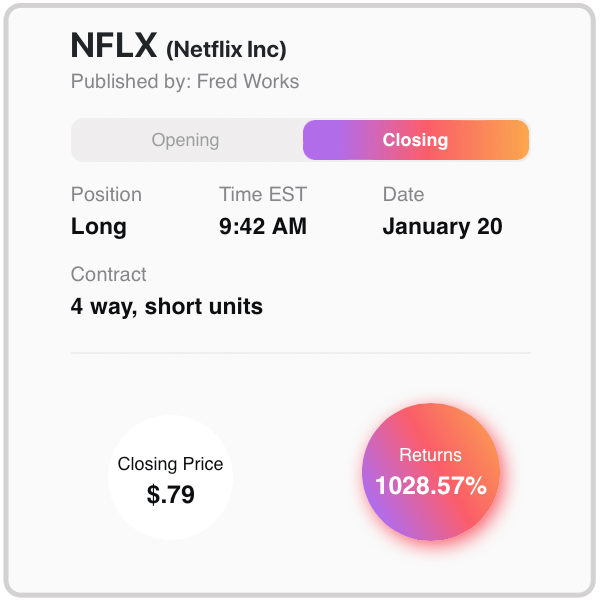Click the Position label

106,194
